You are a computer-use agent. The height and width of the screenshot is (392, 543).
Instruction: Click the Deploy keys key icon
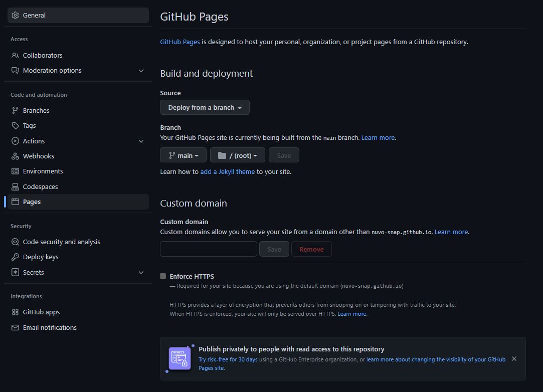click(x=15, y=257)
